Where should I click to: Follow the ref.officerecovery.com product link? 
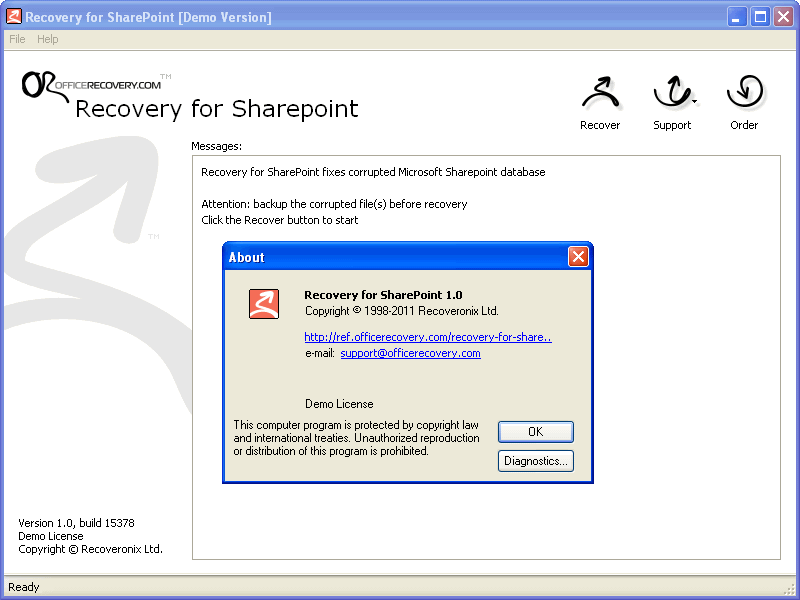point(428,337)
